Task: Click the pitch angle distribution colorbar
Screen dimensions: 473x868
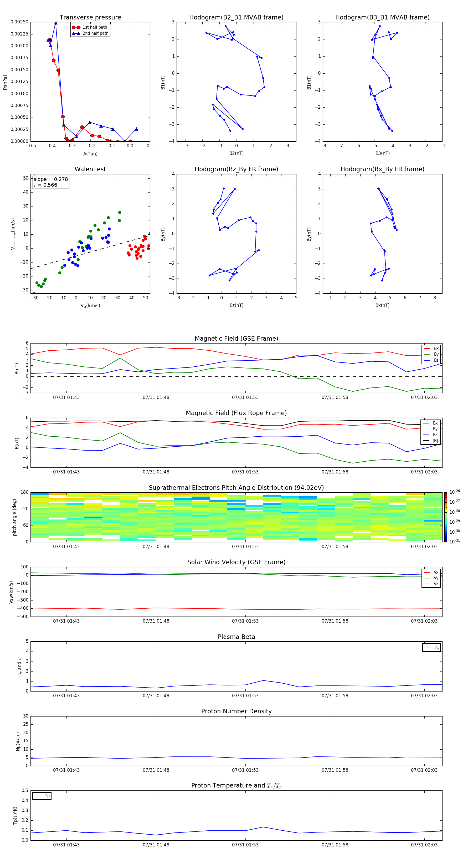Action: click(445, 517)
